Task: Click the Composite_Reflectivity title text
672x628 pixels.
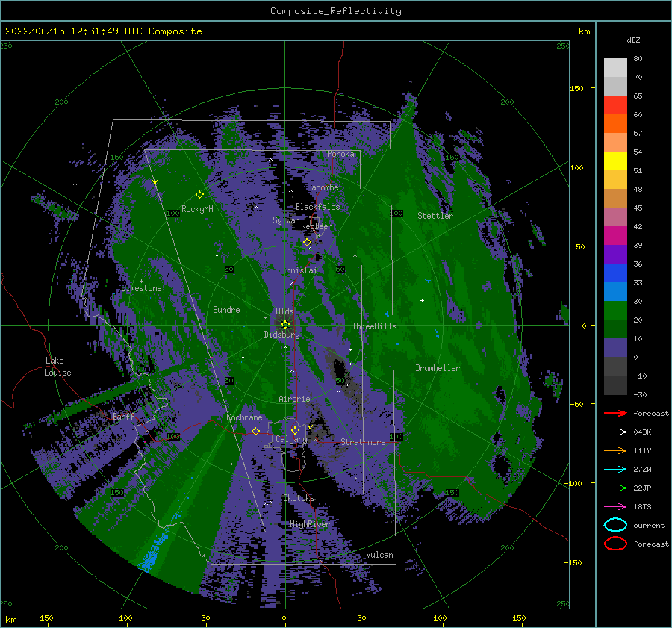Action: 336,11
